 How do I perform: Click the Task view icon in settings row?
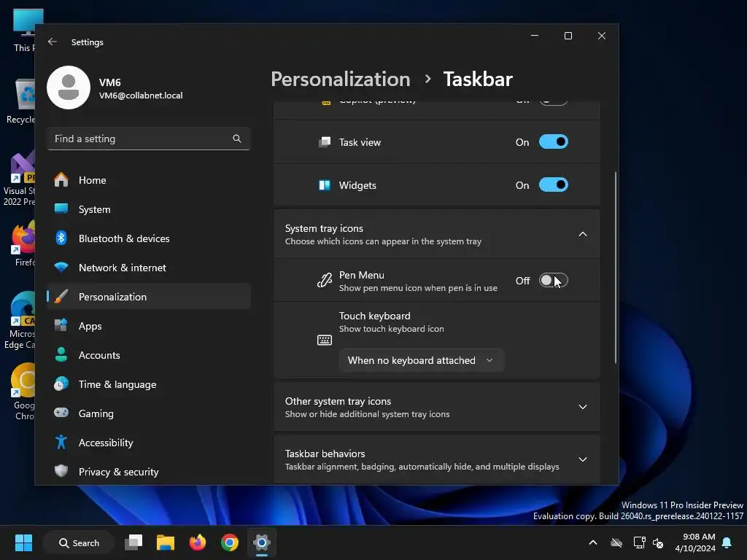pos(325,142)
